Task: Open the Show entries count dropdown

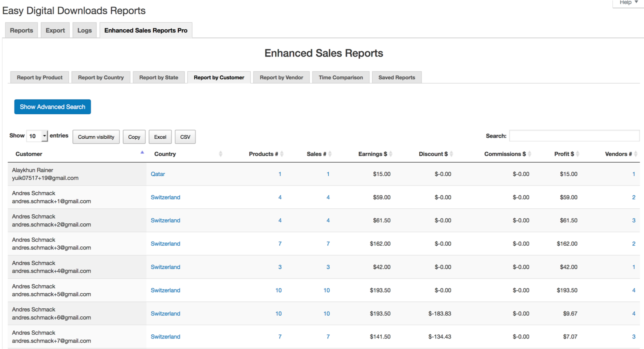Action: click(37, 136)
